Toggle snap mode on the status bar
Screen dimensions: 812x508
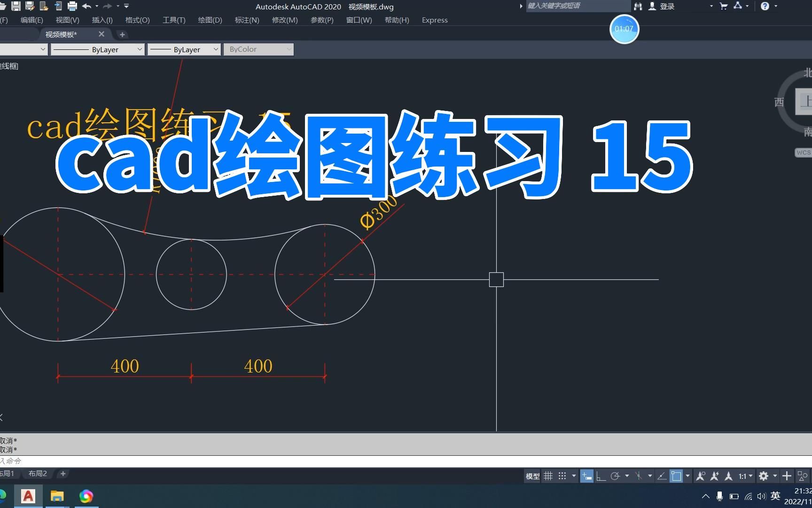562,476
